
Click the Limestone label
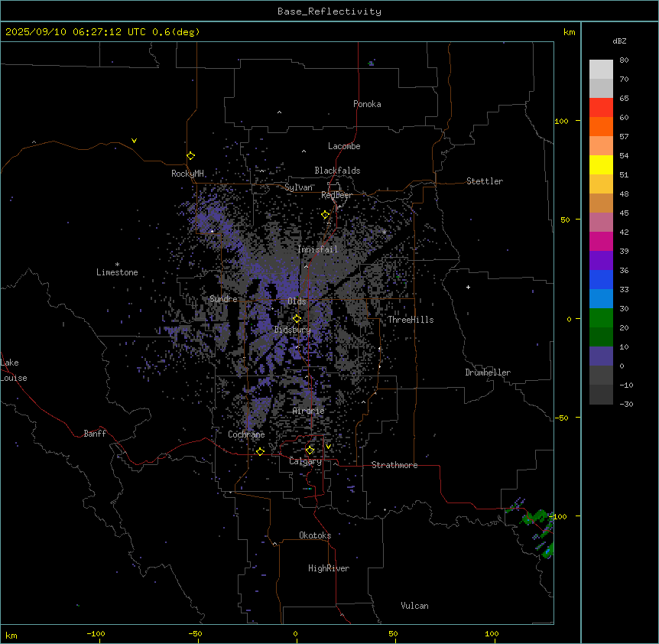click(x=117, y=272)
